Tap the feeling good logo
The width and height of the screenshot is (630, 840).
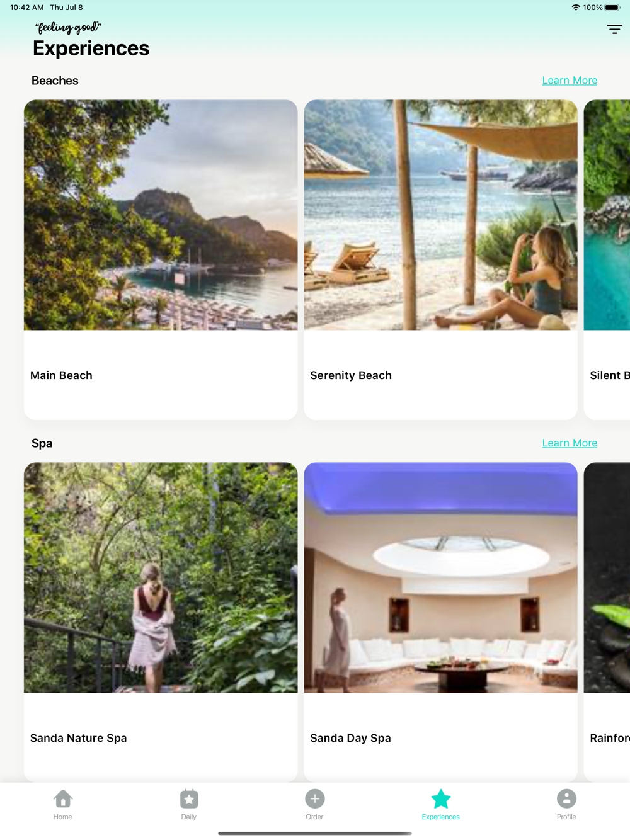pyautogui.click(x=68, y=28)
